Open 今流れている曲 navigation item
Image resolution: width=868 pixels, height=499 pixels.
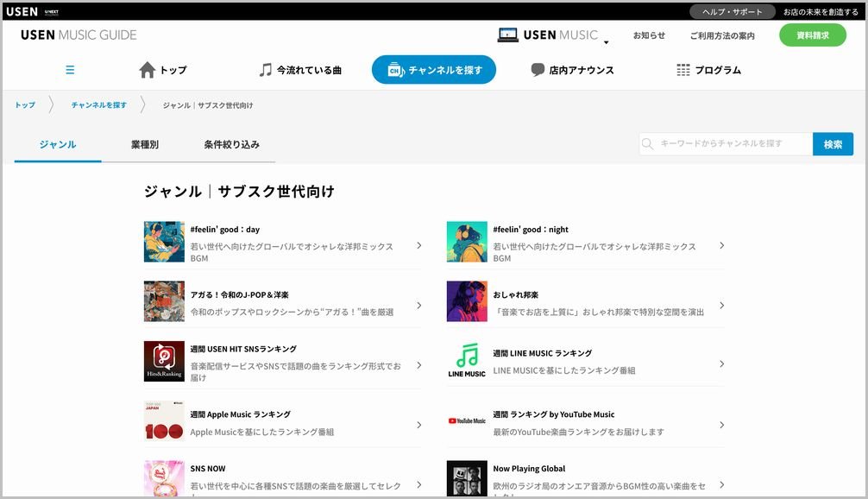click(x=300, y=70)
